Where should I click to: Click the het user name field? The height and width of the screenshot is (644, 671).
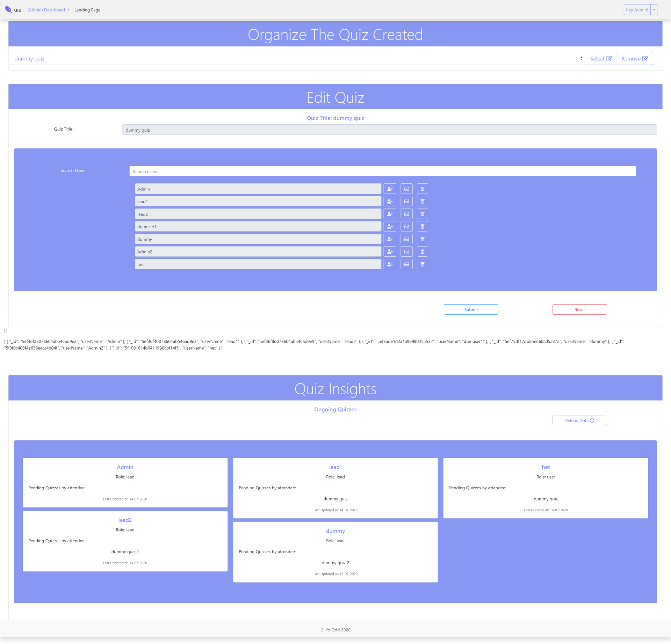point(258,264)
